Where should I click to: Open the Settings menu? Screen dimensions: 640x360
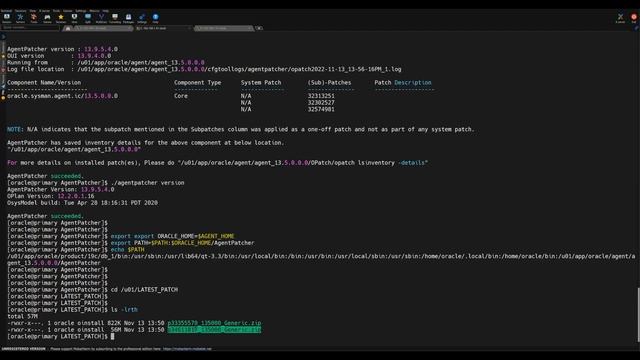coord(81,11)
